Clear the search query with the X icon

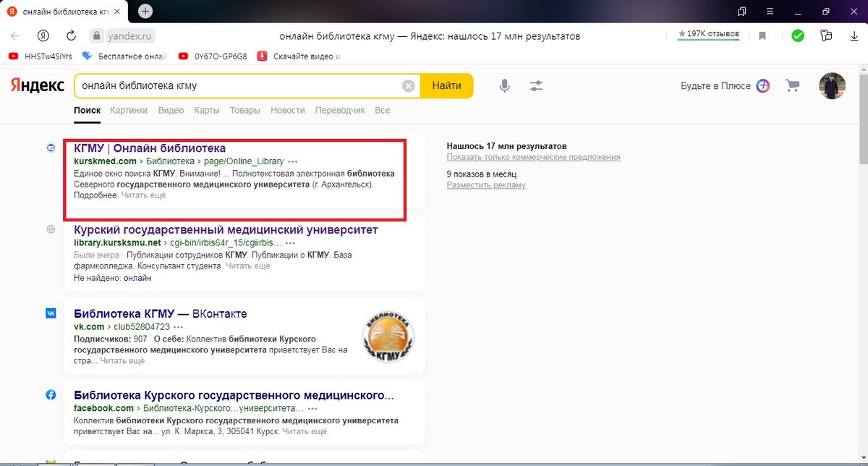click(407, 85)
